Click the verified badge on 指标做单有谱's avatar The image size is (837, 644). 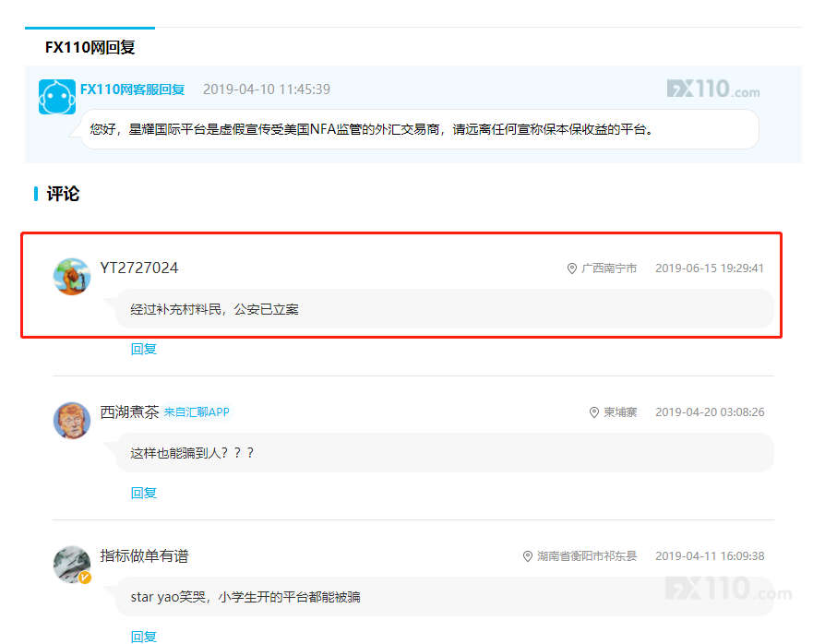(85, 578)
